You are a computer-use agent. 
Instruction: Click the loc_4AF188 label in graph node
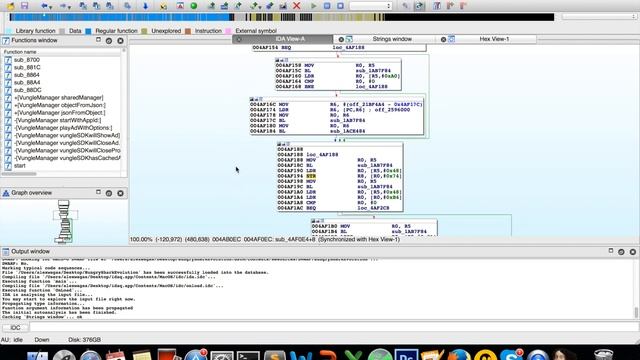pyautogui.click(x=322, y=155)
